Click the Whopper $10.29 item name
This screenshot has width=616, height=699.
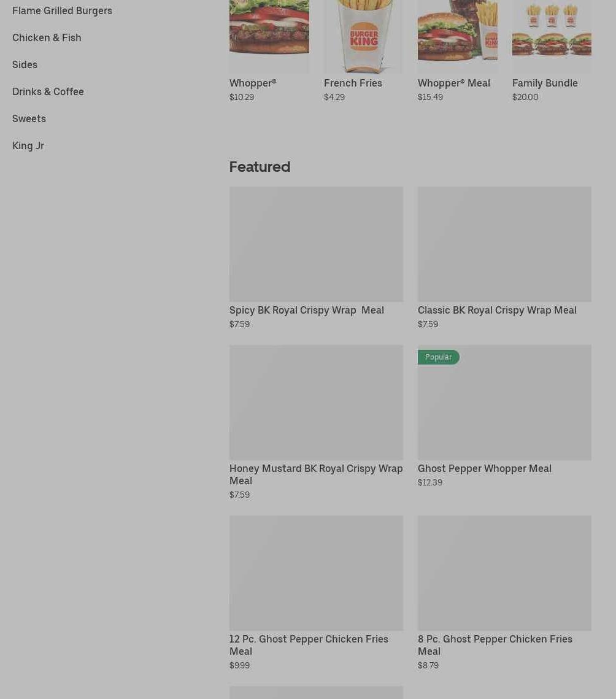coord(253,83)
